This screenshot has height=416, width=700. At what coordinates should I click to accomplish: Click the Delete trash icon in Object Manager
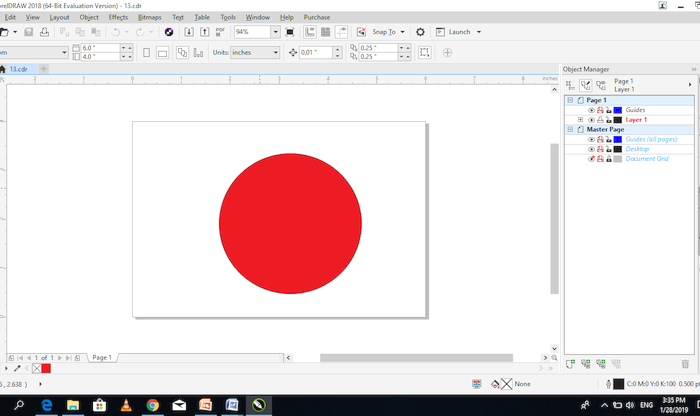685,364
